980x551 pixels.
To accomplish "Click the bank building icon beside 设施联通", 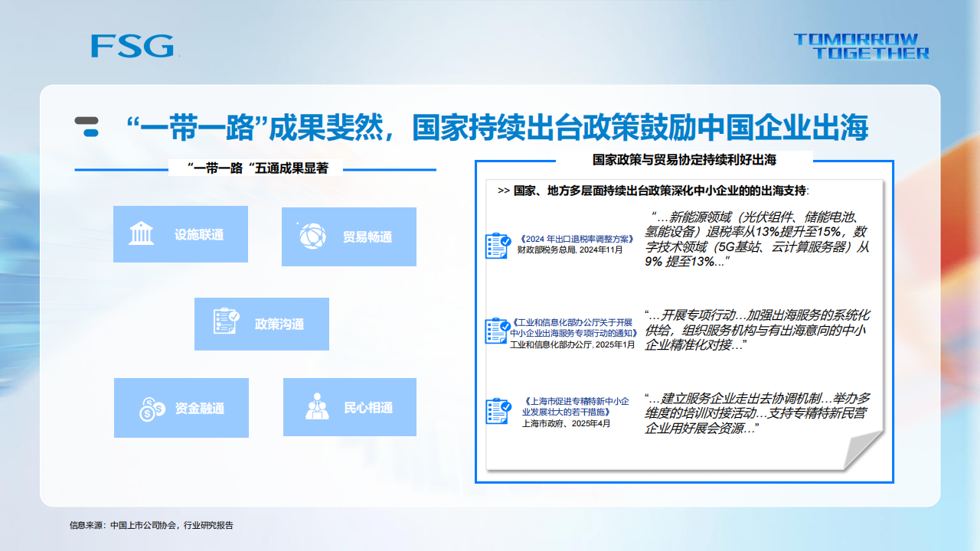I will coord(142,233).
